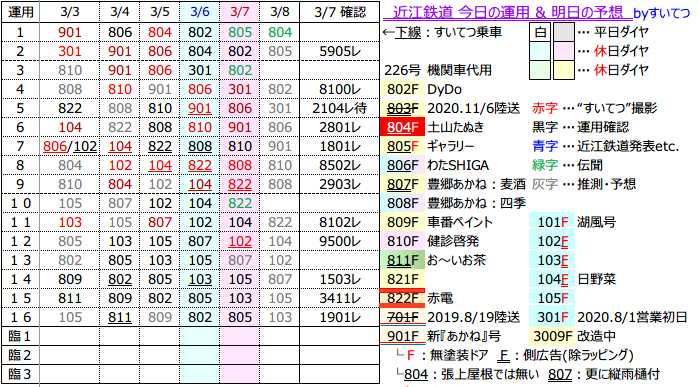
Task: Select the 3411レ confirmation cell
Action: (340, 298)
